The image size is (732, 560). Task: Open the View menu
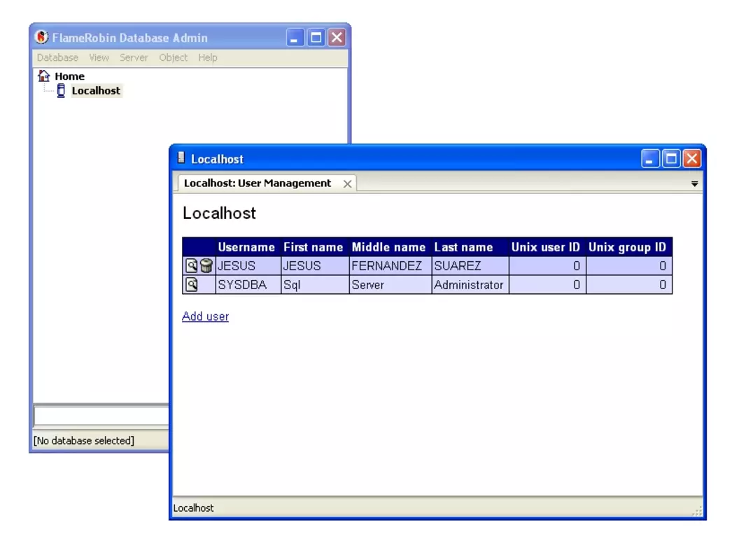click(x=99, y=57)
